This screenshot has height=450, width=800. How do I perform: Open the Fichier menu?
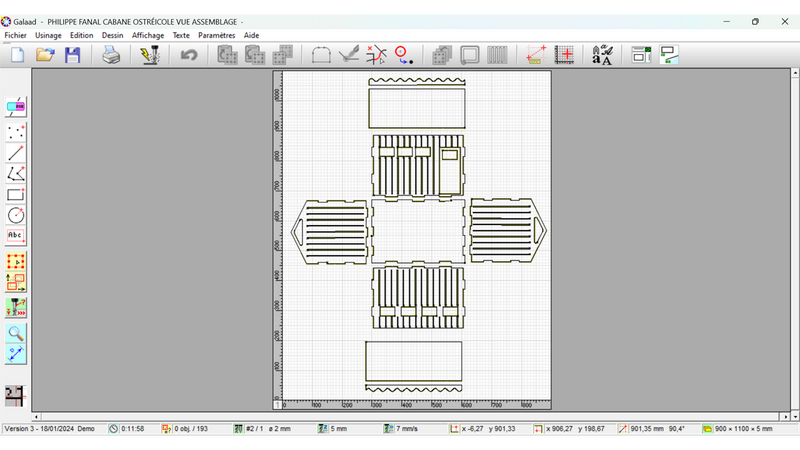pyautogui.click(x=15, y=35)
